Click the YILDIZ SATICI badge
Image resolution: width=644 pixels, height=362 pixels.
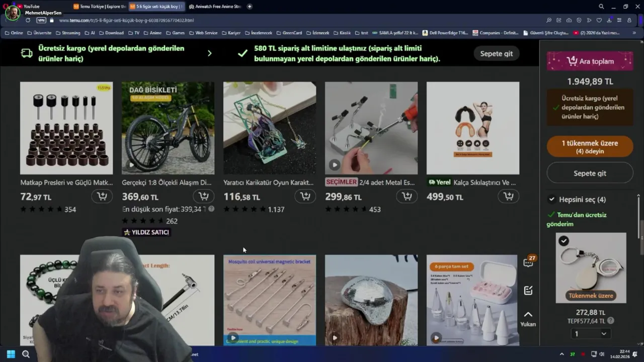click(x=146, y=232)
